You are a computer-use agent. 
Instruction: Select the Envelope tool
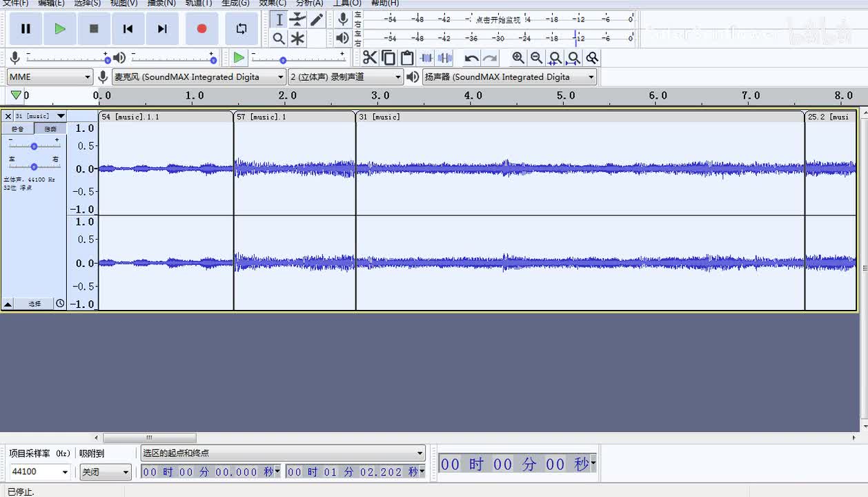297,19
